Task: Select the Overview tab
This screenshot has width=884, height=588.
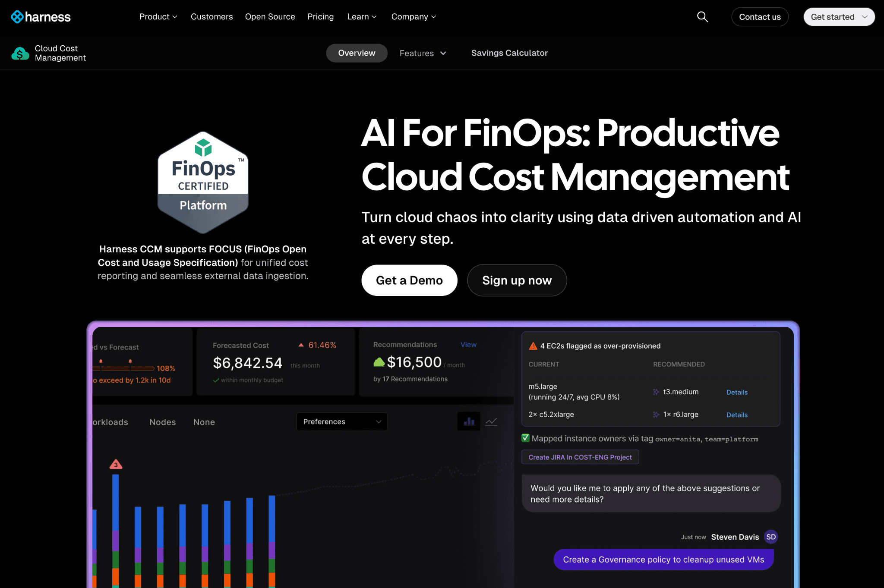Action: (357, 53)
